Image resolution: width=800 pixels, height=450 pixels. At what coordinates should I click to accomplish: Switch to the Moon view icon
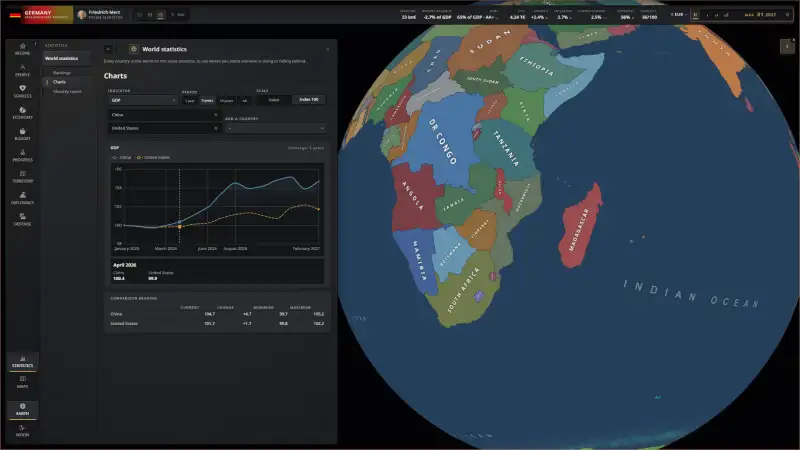pyautogui.click(x=22, y=431)
